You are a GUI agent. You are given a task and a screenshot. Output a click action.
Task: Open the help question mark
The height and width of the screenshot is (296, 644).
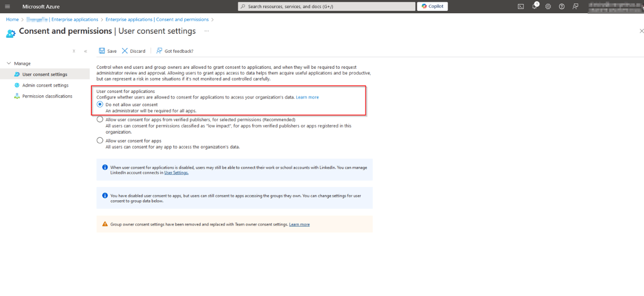[x=561, y=6]
